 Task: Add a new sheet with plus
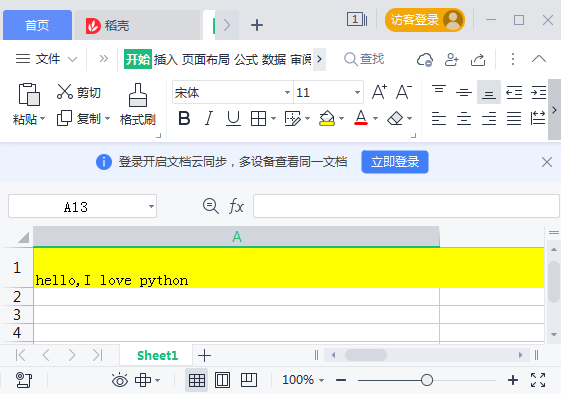pyautogui.click(x=204, y=356)
